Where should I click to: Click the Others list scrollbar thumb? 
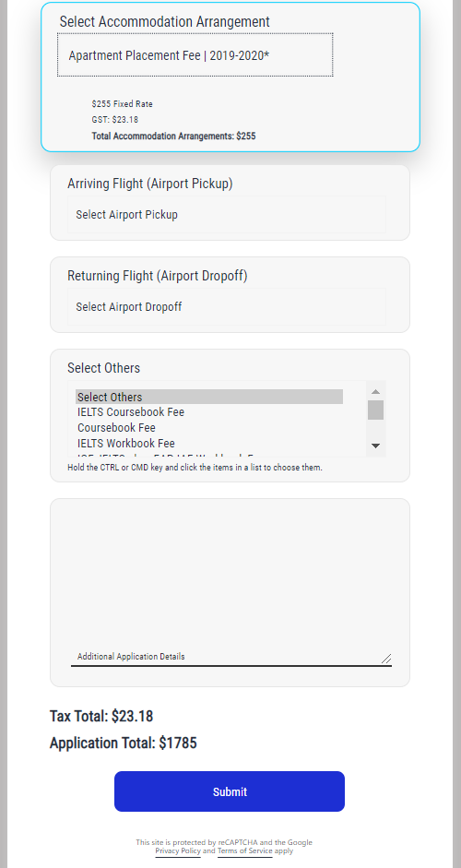point(376,410)
